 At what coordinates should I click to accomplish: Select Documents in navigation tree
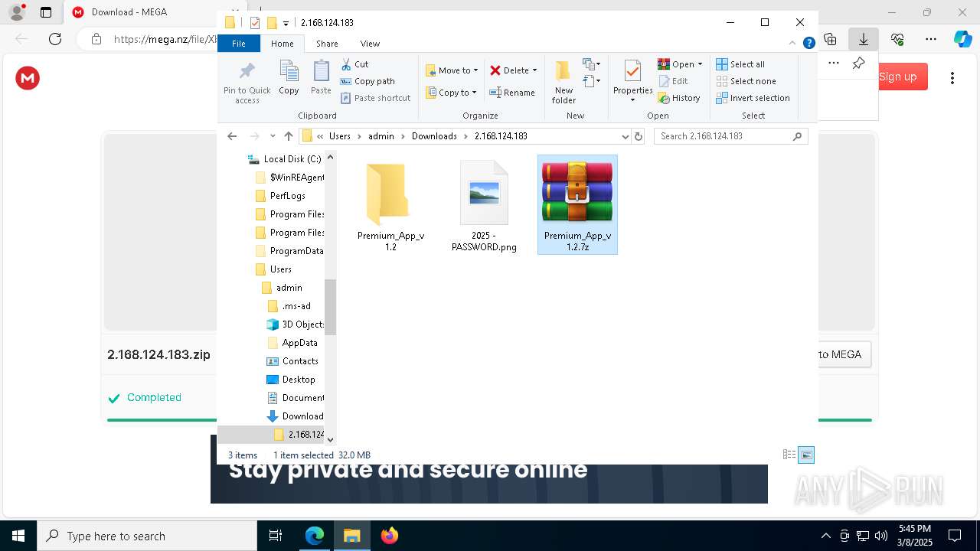pos(303,398)
